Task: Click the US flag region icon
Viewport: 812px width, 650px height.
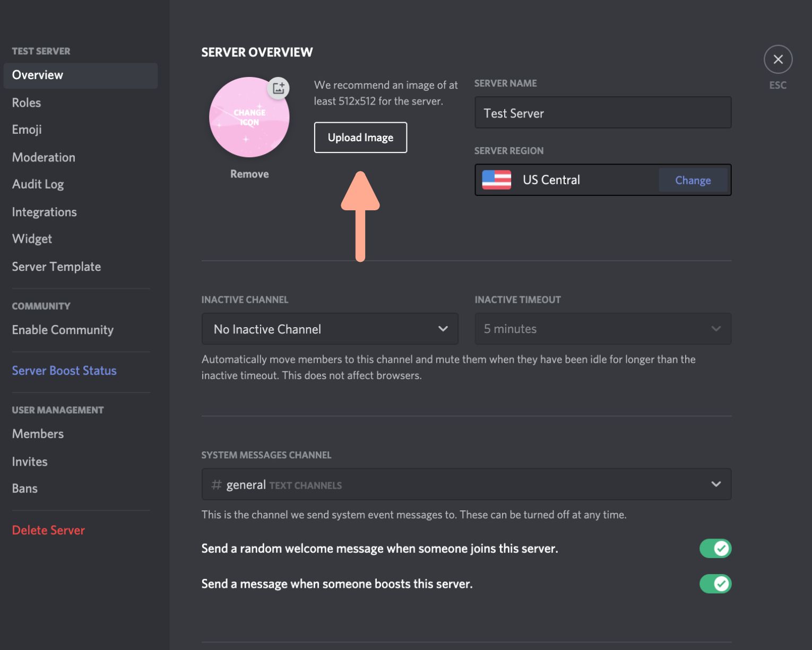Action: coord(496,180)
